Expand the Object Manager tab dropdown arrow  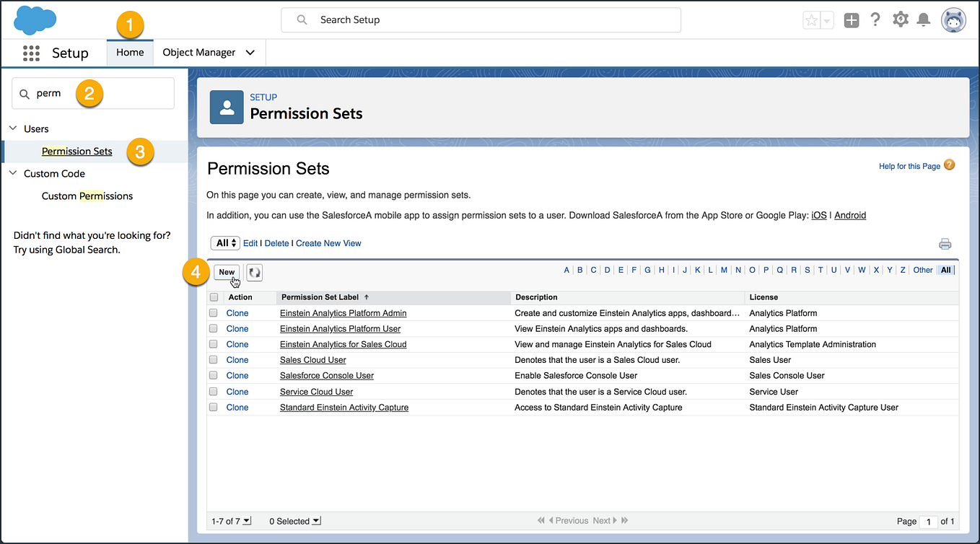coord(250,53)
